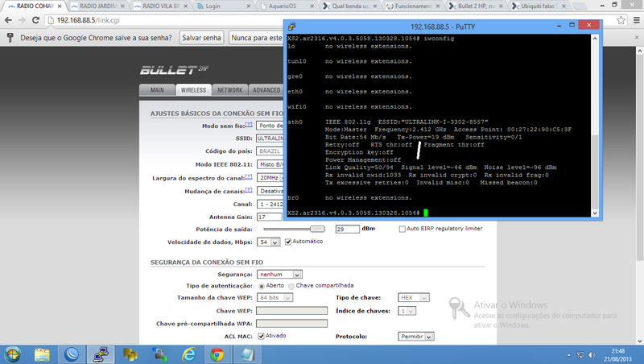
Task: Click the output power dBm field
Action: 348,229
